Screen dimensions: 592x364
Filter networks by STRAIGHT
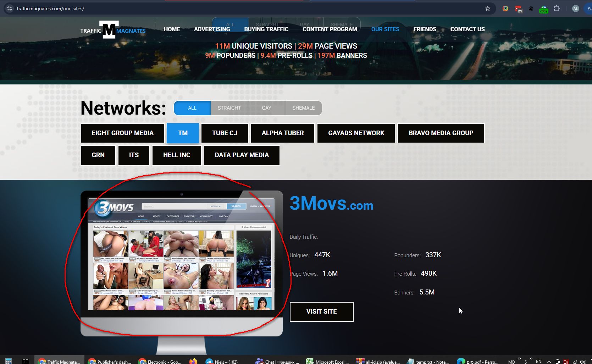pyautogui.click(x=229, y=108)
